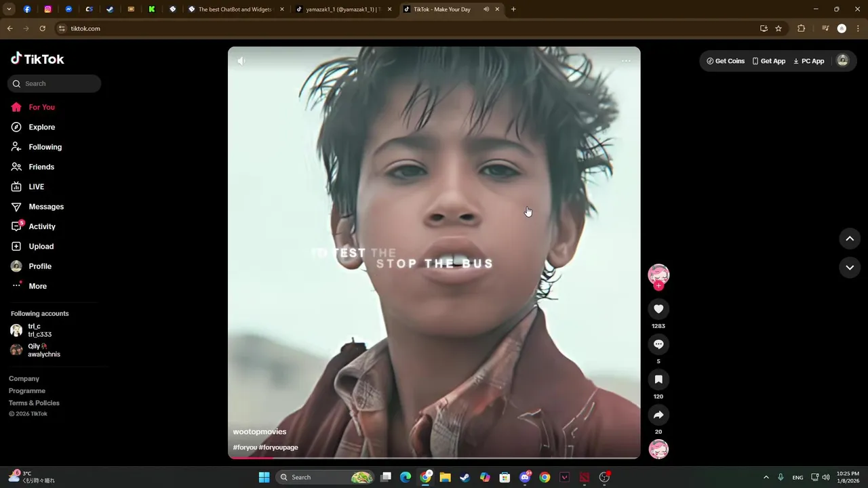Switch to the pinned Kick tab
868x488 pixels.
pos(152,9)
